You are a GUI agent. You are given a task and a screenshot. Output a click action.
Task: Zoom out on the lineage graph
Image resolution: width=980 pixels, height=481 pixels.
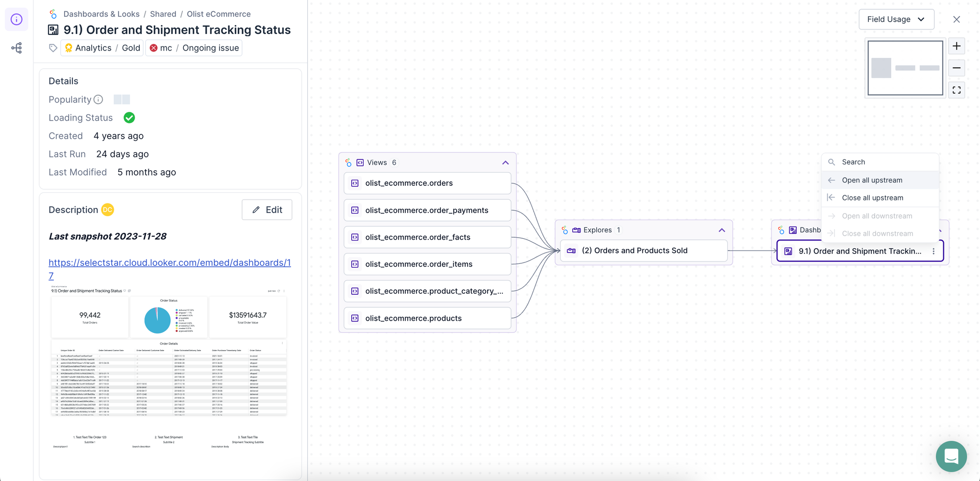956,68
